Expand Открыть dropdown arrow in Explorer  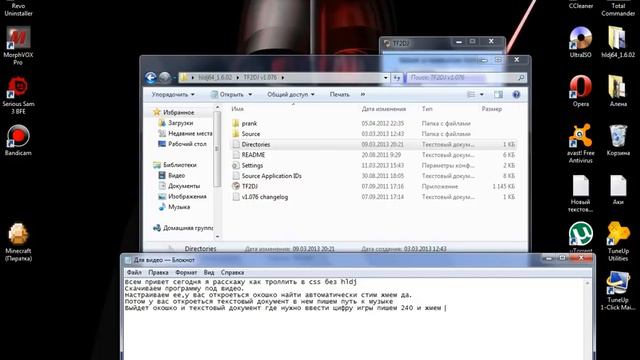(250, 95)
